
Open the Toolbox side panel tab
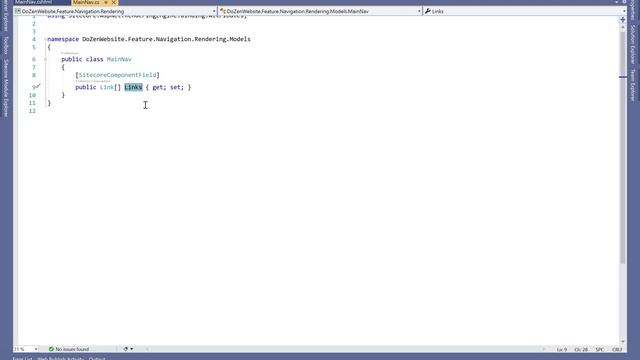pos(6,45)
